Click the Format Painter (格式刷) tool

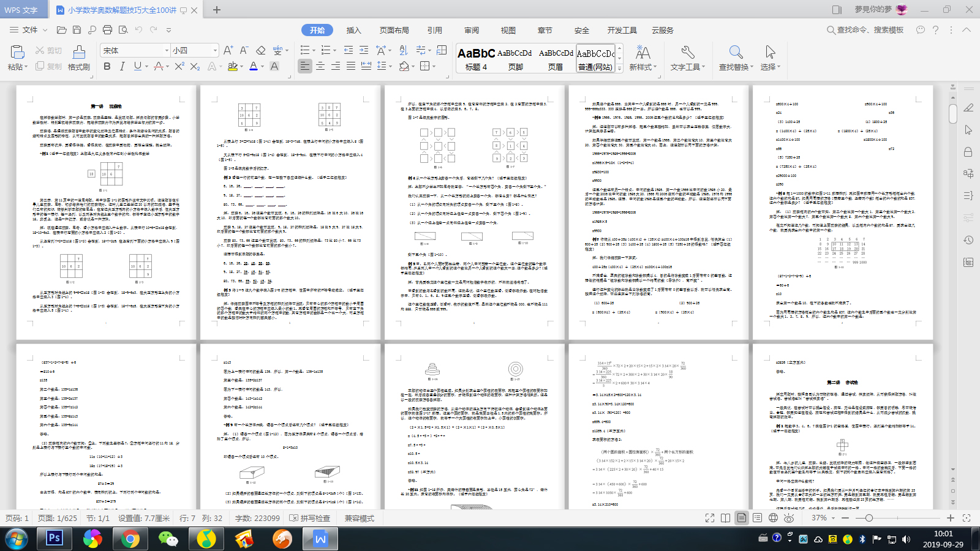pos(78,58)
